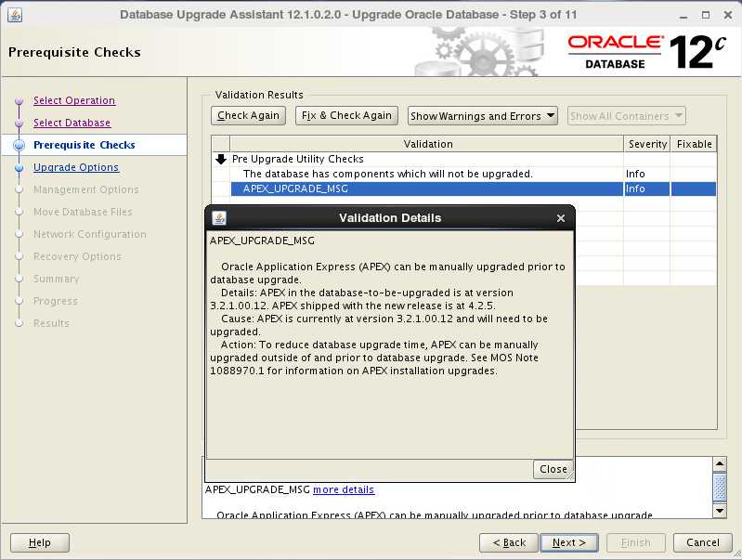This screenshot has width=742, height=560.
Task: Click the Back button
Action: [509, 542]
